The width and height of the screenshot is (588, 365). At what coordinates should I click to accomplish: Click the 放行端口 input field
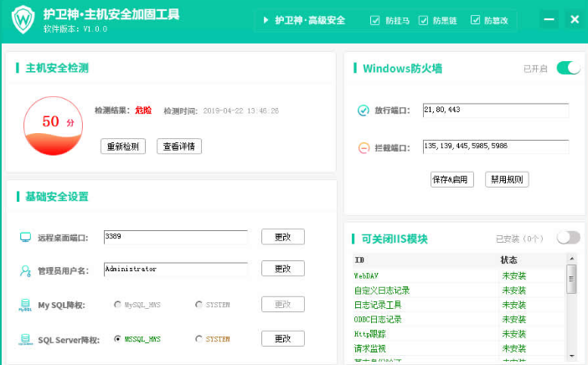pos(495,111)
